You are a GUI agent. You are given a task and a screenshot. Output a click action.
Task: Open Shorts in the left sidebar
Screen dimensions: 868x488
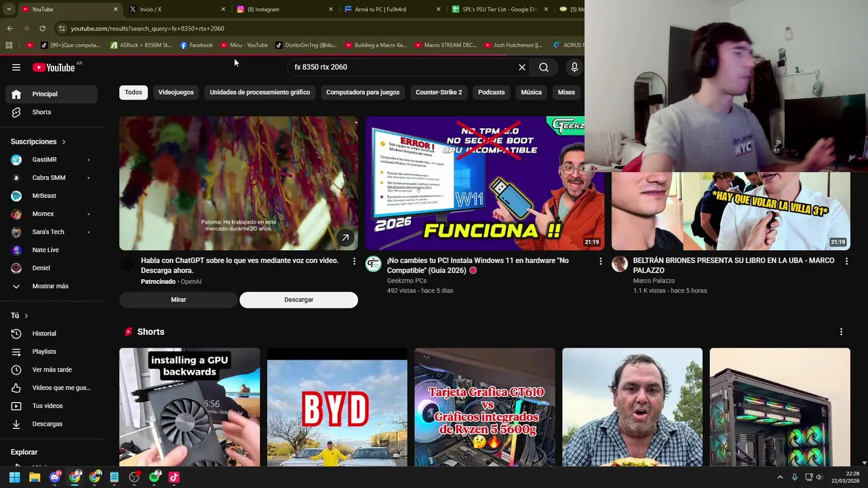52,112
